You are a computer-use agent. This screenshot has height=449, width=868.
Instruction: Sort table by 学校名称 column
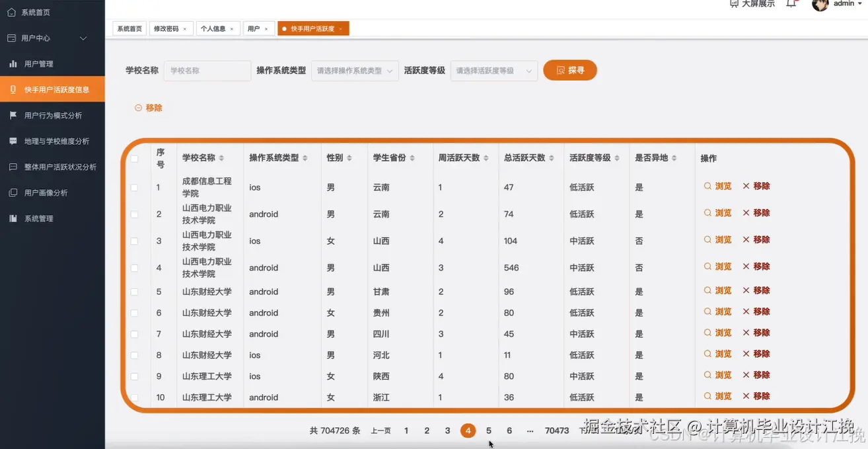(x=221, y=158)
